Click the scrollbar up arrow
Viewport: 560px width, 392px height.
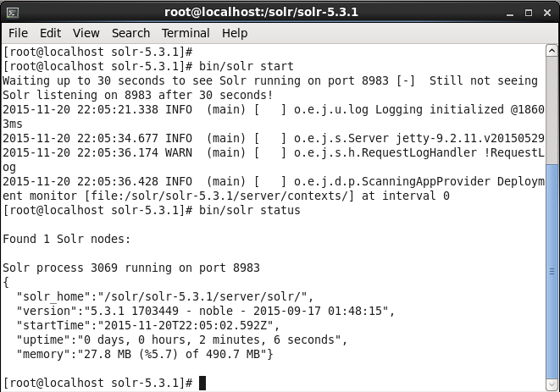click(552, 51)
